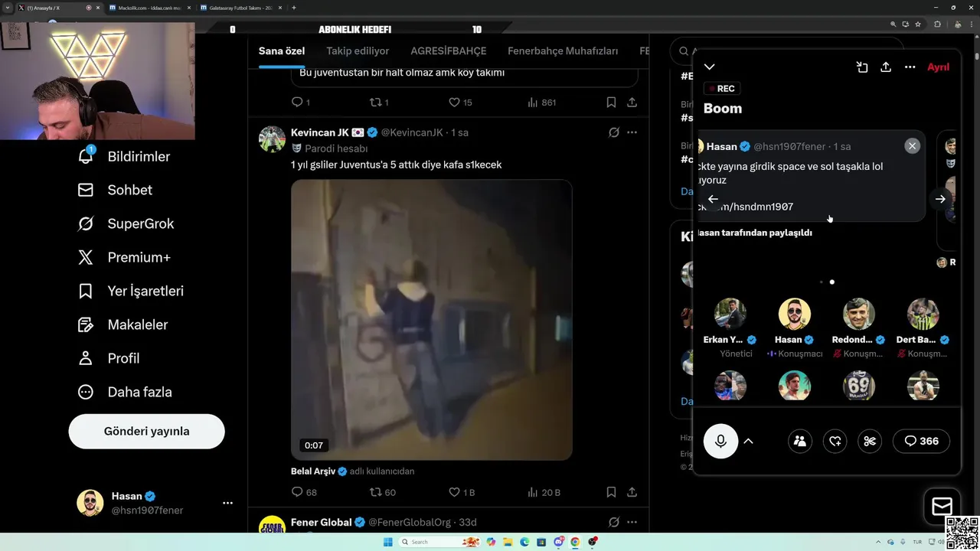Open new browser tab plus button
This screenshot has height=551, width=980.
tap(294, 8)
